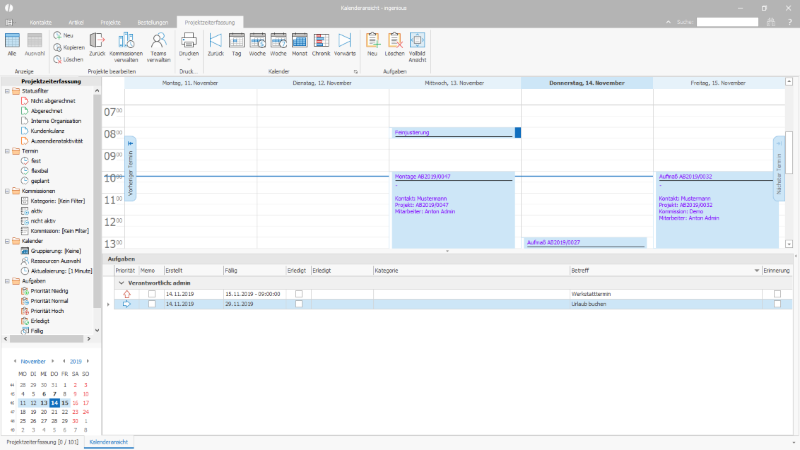Select day 15 in mini calendar
Viewport: 800px width, 450px height.
65,403
